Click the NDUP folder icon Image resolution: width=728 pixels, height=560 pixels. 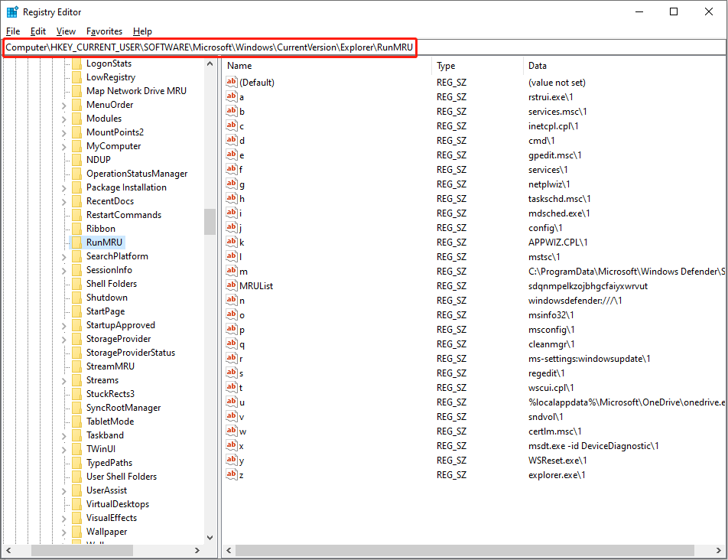(x=77, y=160)
